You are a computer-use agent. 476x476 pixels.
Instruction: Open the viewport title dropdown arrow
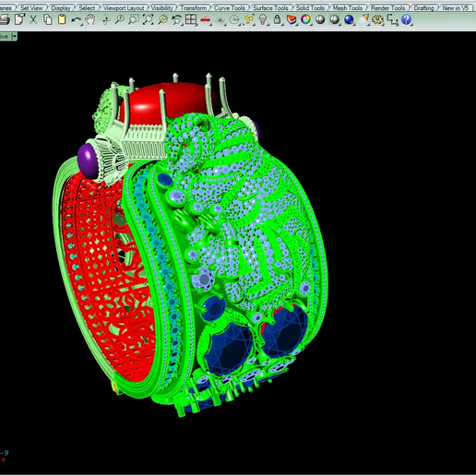pyautogui.click(x=14, y=37)
